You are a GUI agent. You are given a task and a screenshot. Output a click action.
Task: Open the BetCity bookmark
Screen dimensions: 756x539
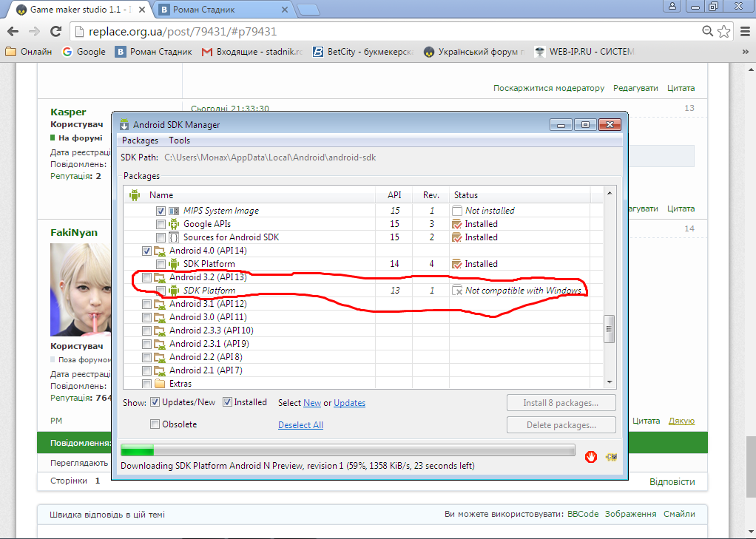click(x=363, y=52)
